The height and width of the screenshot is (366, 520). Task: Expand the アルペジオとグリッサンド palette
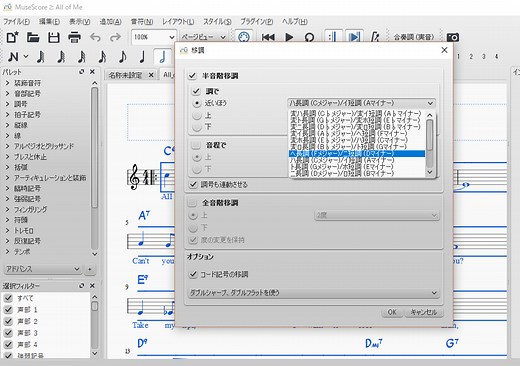(x=7, y=146)
